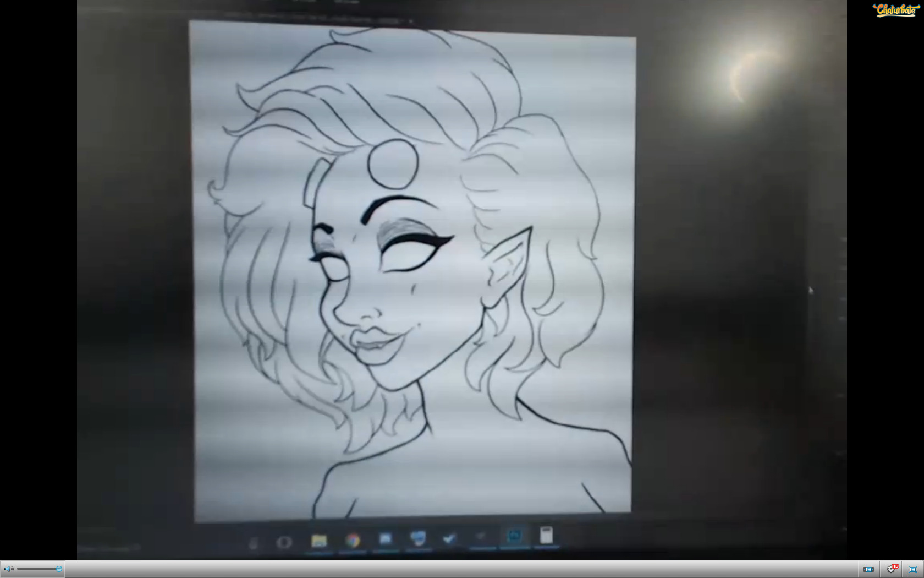The image size is (924, 578).
Task: Click the Google Chrome taskbar icon
Action: 353,541
